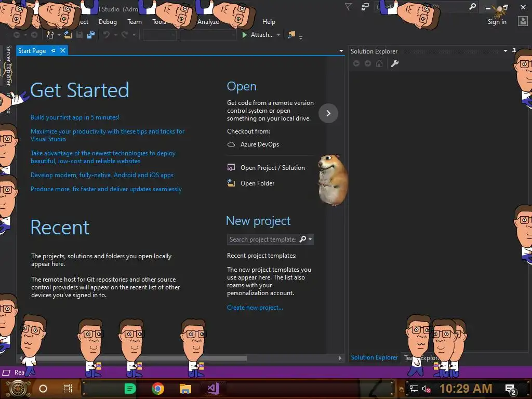Viewport: 532px width, 399px height.
Task: Expand the New Project dropdown arrow
Action: [x=59, y=35]
